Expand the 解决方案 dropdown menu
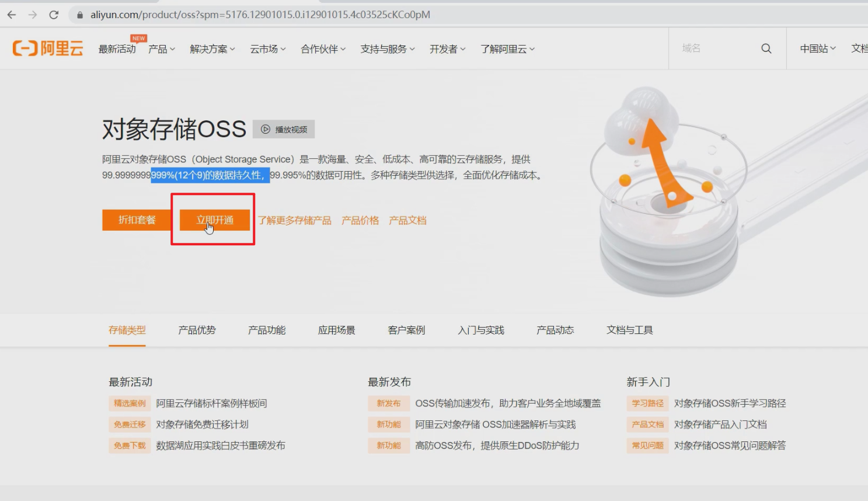The width and height of the screenshot is (868, 501). (212, 49)
